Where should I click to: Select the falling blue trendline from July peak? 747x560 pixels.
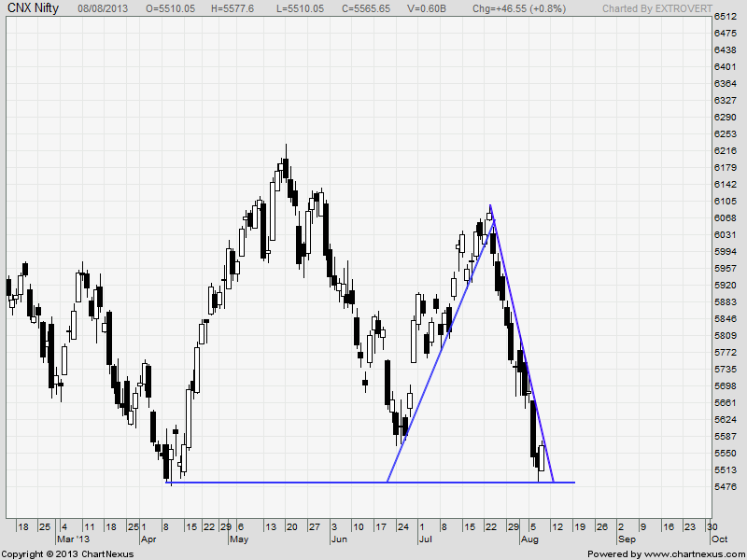(x=523, y=345)
